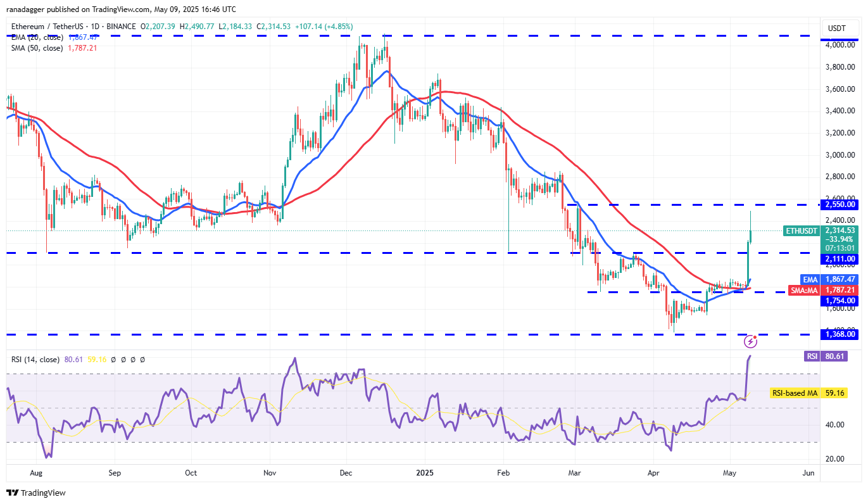This screenshot has height=504, width=868.
Task: Click the 2025 label on time axis
Action: (424, 472)
